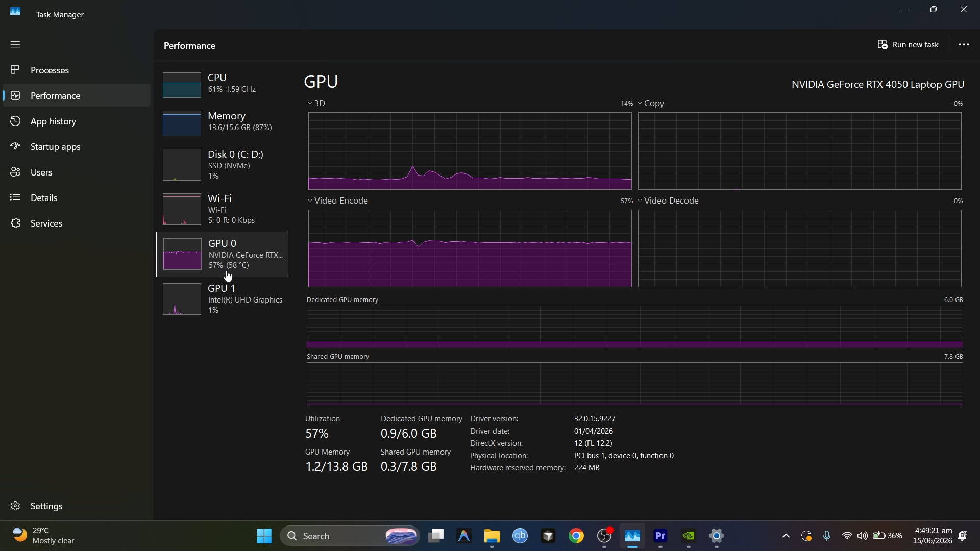
Task: Select the Performance page
Action: point(77,95)
